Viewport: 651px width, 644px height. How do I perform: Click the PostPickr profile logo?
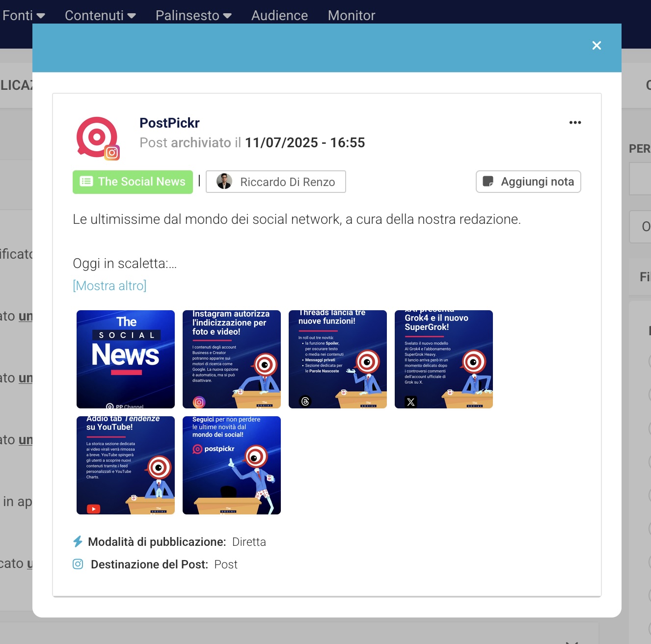97,137
